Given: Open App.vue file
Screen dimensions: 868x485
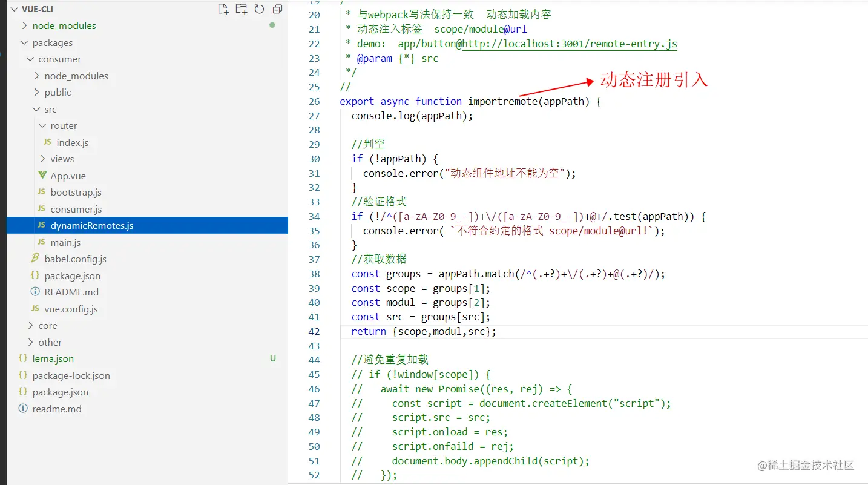Looking at the screenshot, I should 68,176.
